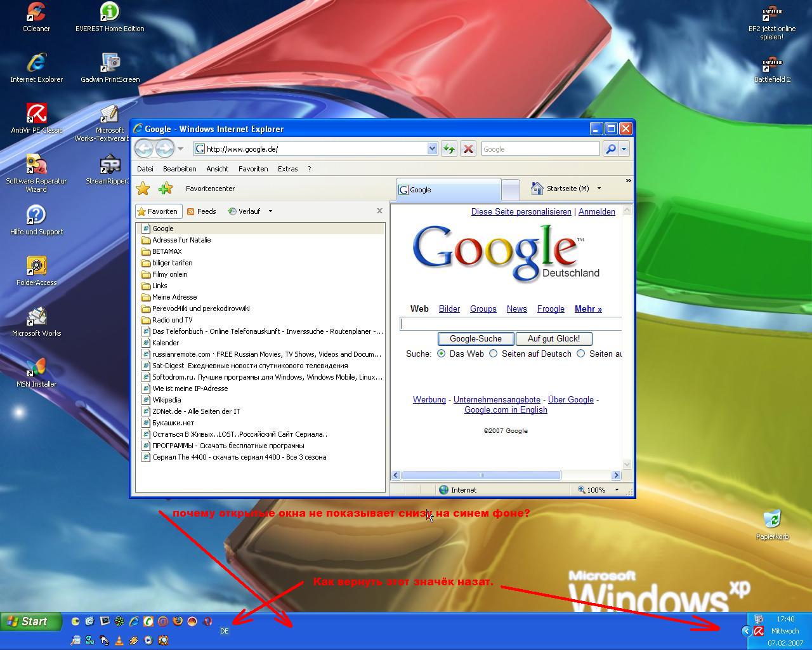
Task: Click the Back navigation arrow in Internet Explorer
Action: [144, 149]
